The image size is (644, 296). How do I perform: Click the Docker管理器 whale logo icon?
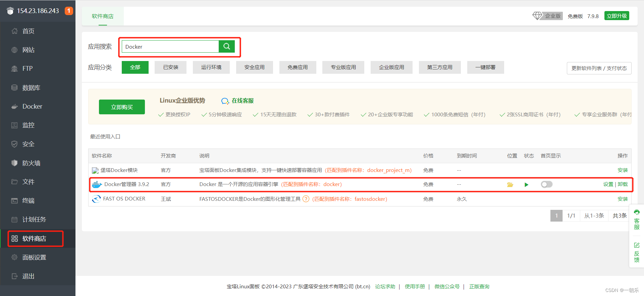(97, 184)
